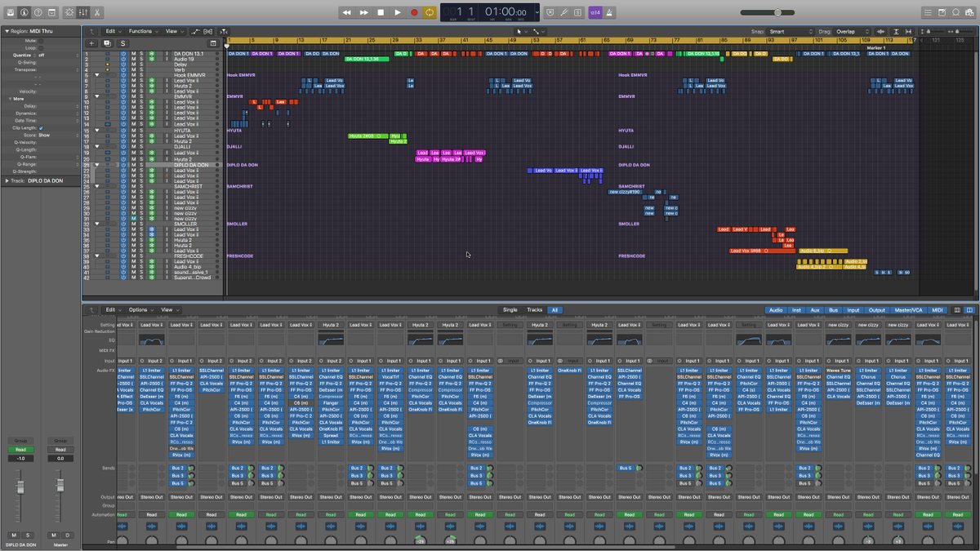This screenshot has width=980, height=551.
Task: Toggle the Mute checkbox in the Region inspector
Action: point(41,39)
